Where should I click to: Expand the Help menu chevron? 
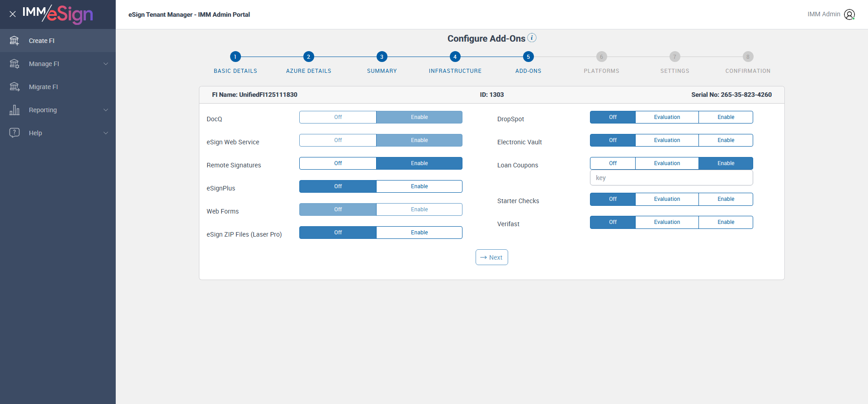coord(106,133)
